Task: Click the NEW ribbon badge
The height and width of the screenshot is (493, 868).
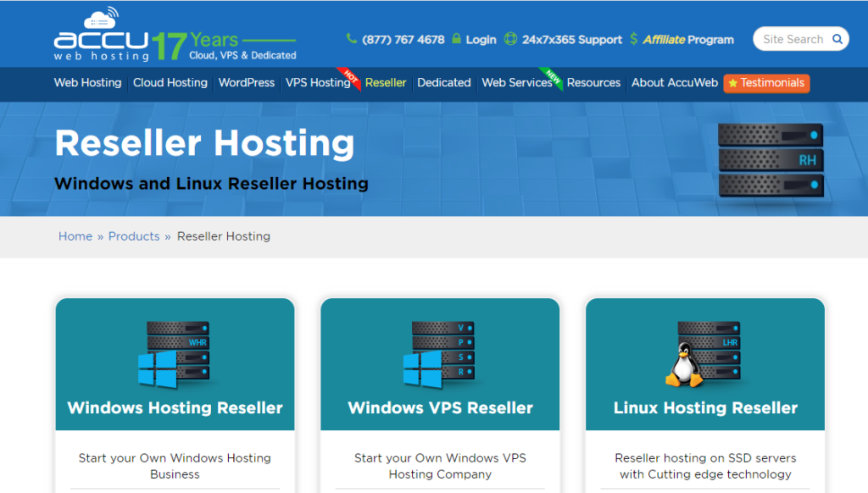Action: tap(553, 77)
